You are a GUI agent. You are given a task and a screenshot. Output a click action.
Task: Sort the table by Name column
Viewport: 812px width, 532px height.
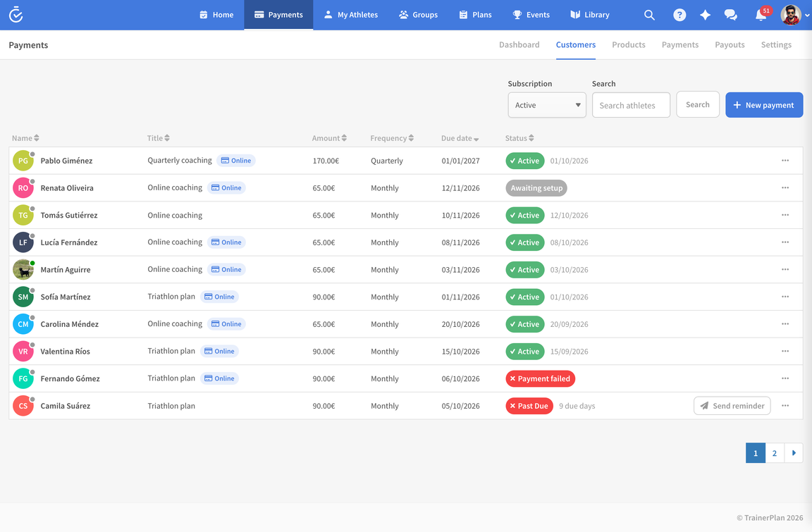[25, 138]
